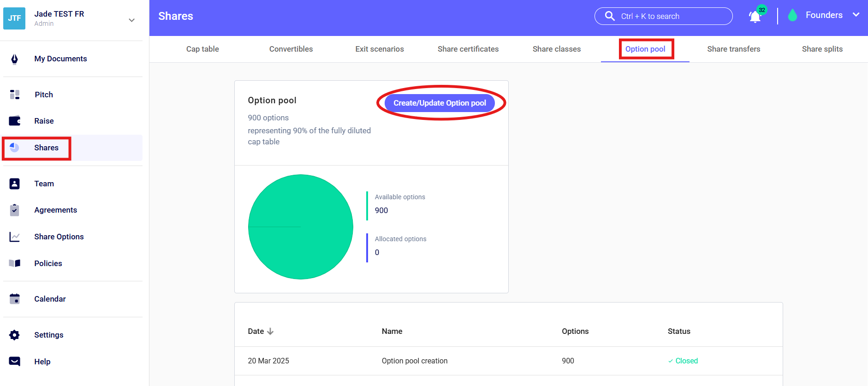868x386 pixels.
Task: Sort table by the Date column arrow
Action: [x=271, y=331]
